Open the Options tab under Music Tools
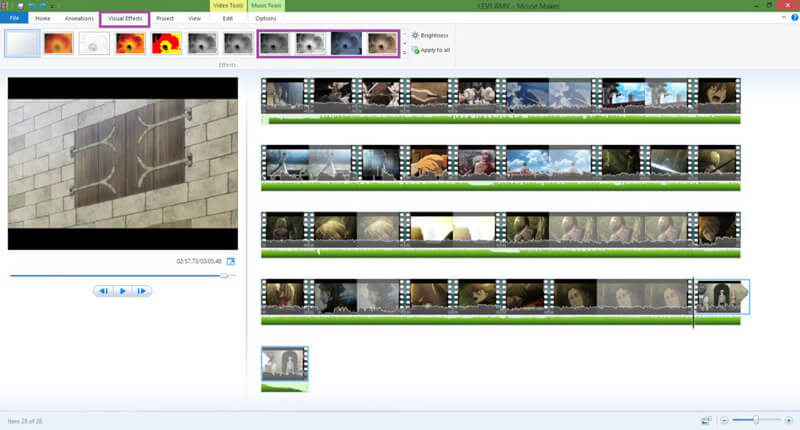 pyautogui.click(x=266, y=18)
